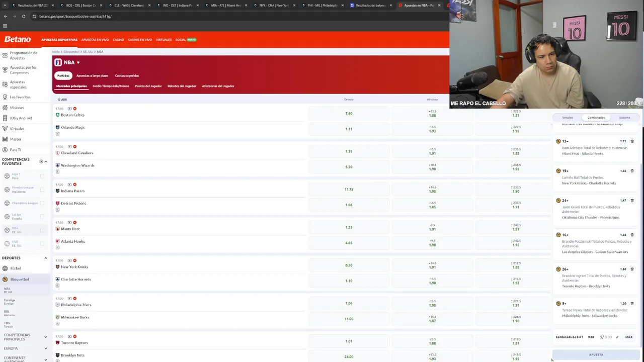Tick the LaLiga España favorite checkbox
Screen dimensions: 644x362
pyautogui.click(x=42, y=217)
